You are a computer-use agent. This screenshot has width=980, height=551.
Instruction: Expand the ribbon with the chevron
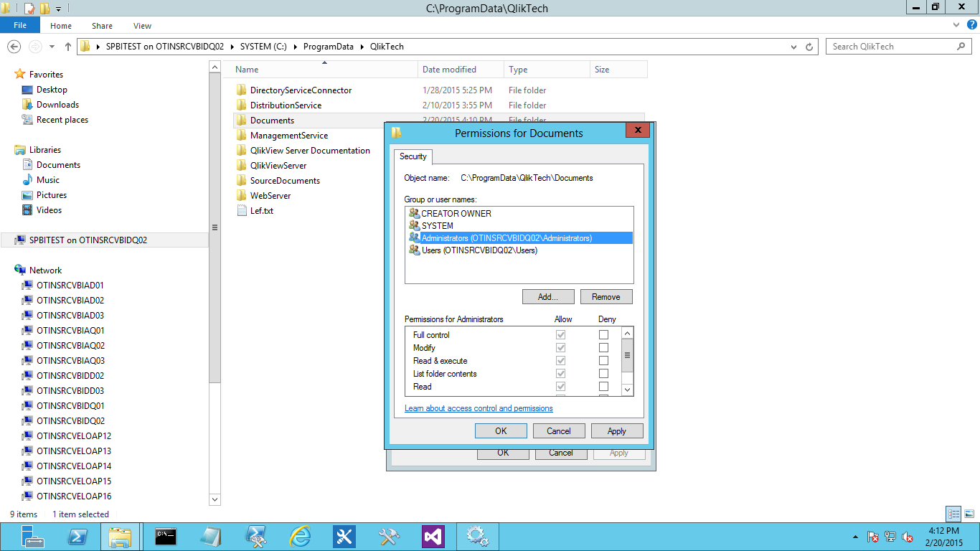click(x=958, y=25)
